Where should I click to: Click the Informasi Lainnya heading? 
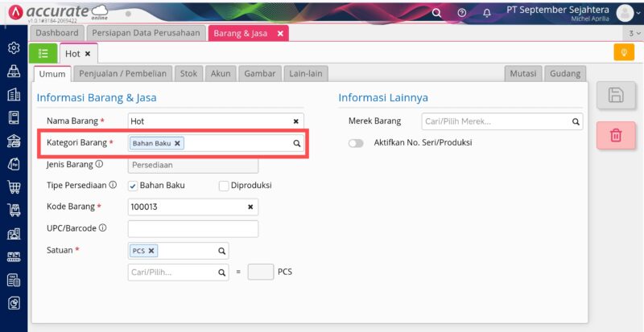383,98
